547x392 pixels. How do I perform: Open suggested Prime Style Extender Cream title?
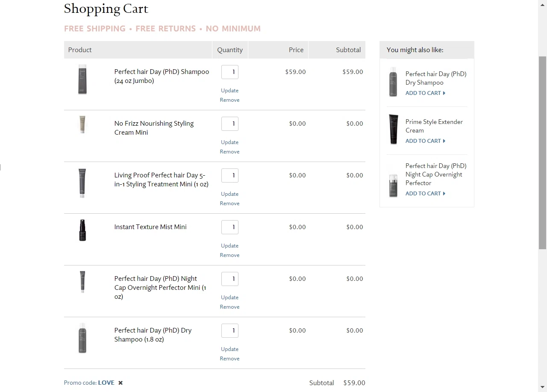pyautogui.click(x=434, y=126)
